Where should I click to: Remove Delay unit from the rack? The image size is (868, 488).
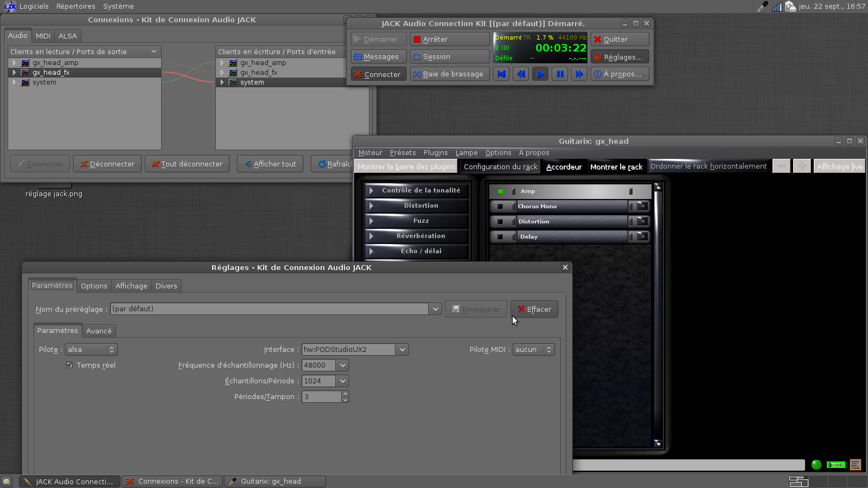coord(642,236)
